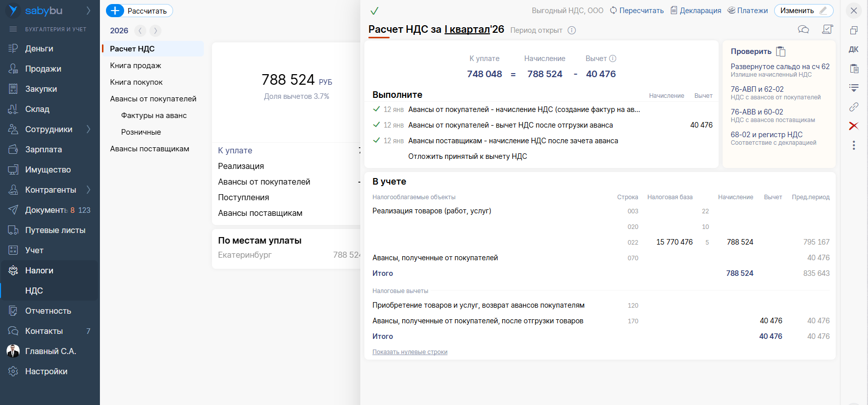Expand the Сотрудники sidebar section

point(88,129)
